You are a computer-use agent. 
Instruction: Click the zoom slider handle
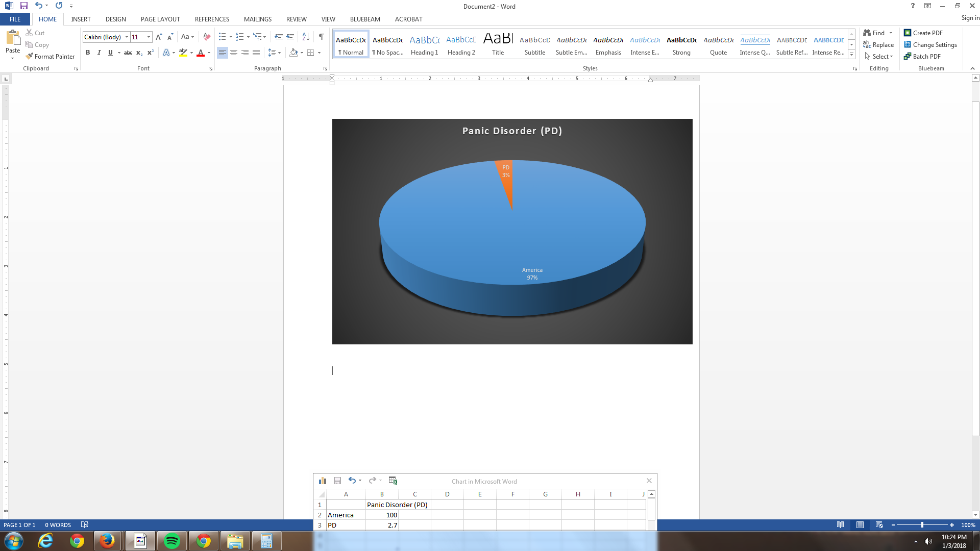click(x=922, y=525)
